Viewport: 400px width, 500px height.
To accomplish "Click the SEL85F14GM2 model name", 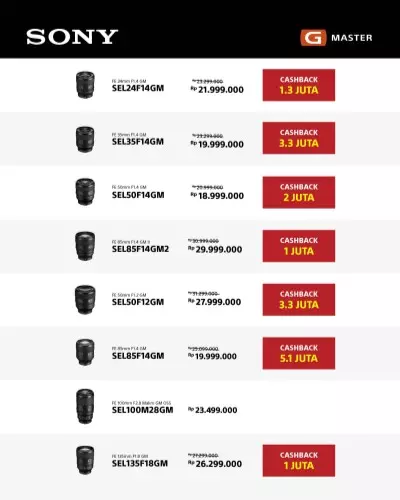I will 140,249.
